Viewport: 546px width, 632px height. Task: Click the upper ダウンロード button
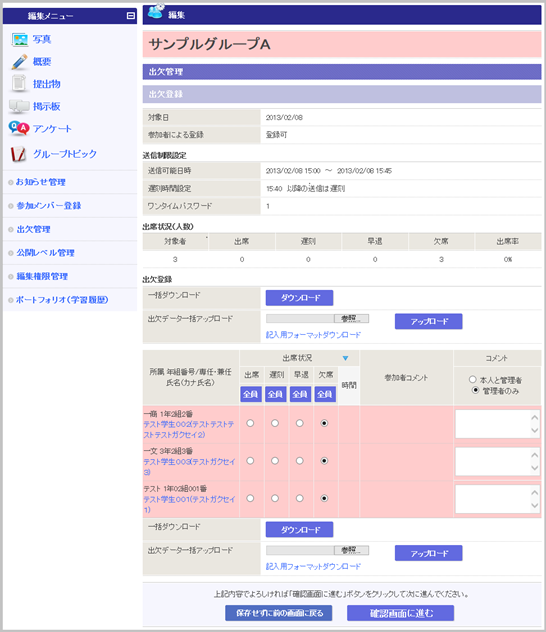pos(299,298)
